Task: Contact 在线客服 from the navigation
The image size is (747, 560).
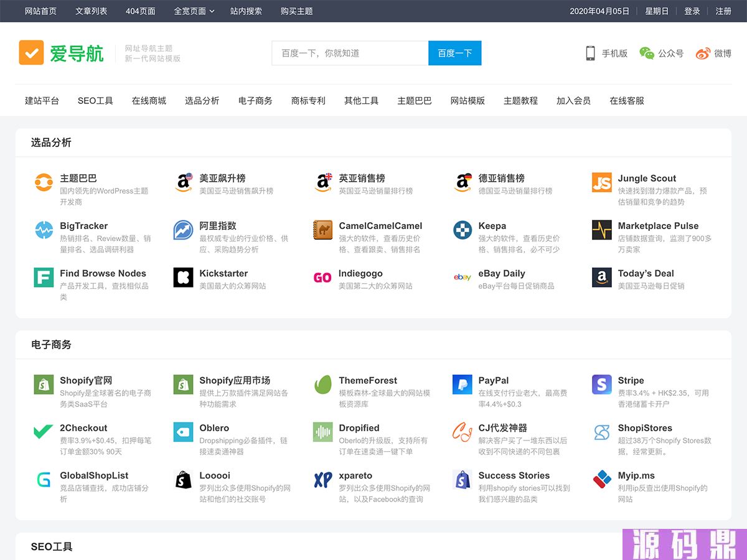Action: tap(627, 101)
